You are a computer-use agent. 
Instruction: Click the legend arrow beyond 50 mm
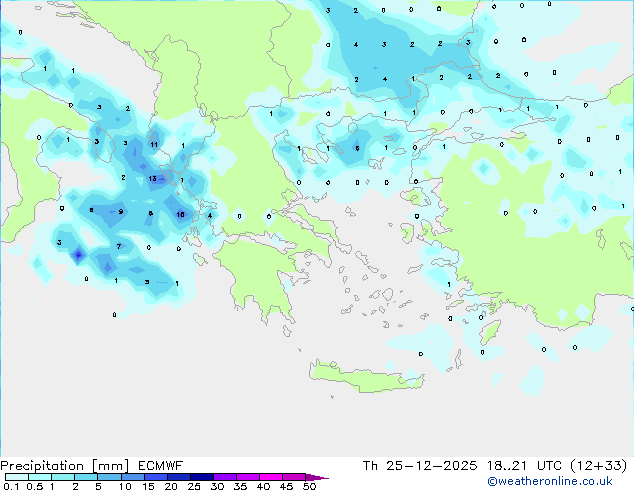[317, 477]
